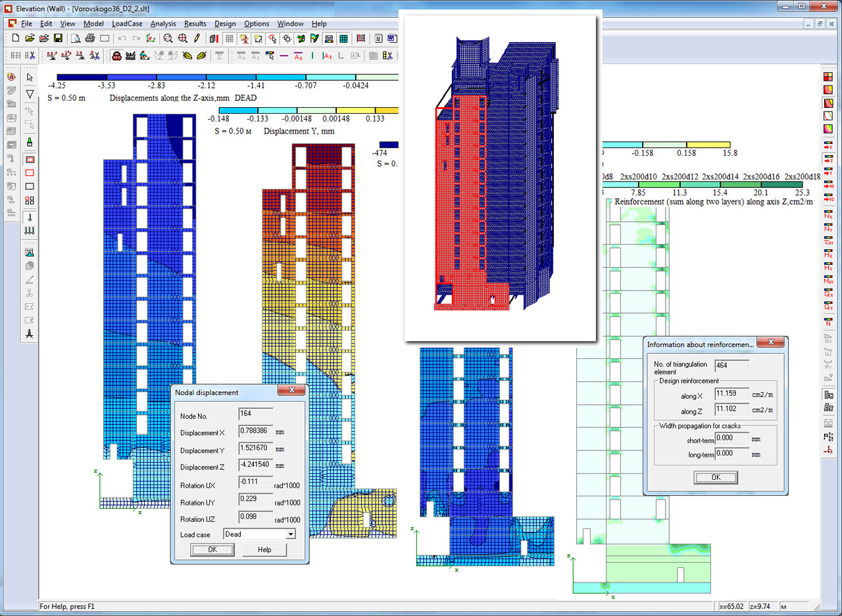Click the Save floppy disk icon
Screen dimensions: 842x616
(x=58, y=39)
